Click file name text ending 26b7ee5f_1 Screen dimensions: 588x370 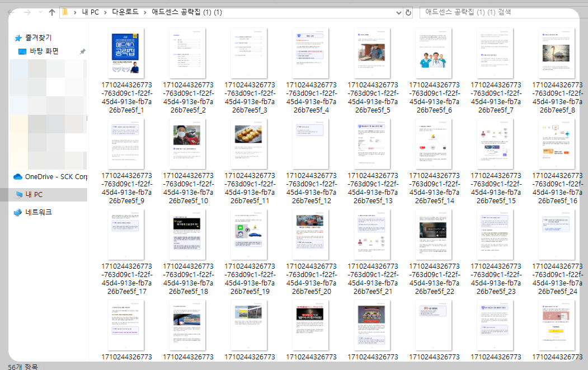pos(127,97)
